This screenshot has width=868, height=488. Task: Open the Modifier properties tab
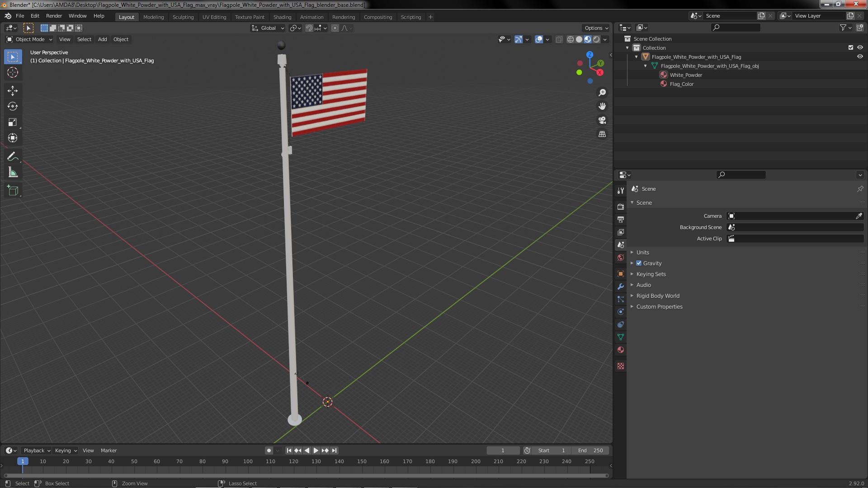621,286
